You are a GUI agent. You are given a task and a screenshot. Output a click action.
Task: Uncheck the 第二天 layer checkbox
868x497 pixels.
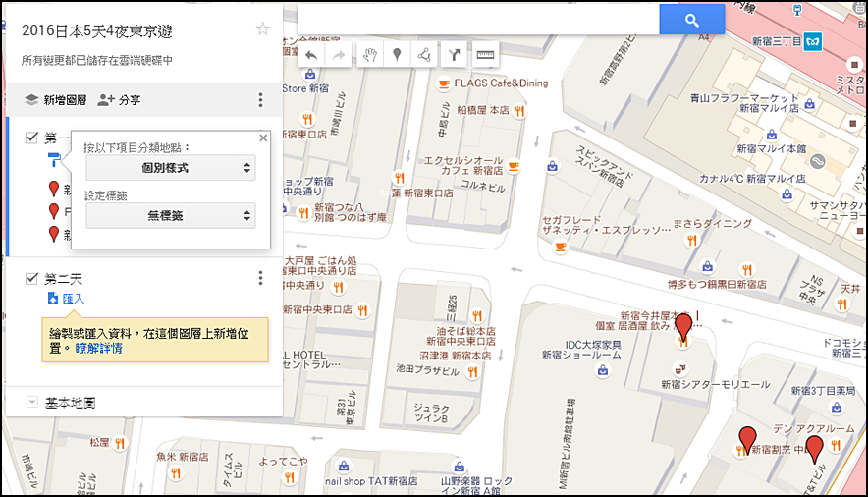click(x=31, y=278)
